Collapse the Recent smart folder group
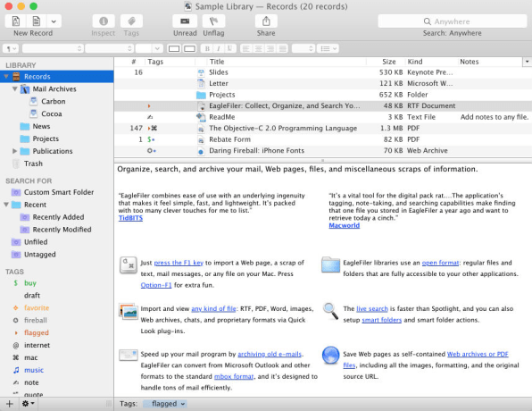The height and width of the screenshot is (411, 532). click(x=6, y=205)
